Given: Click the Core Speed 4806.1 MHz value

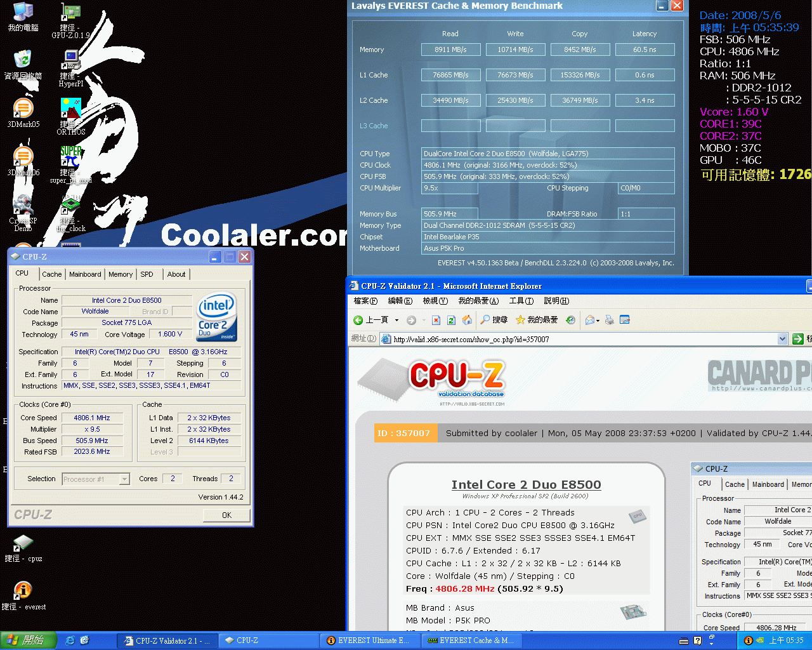Looking at the screenshot, I should pyautogui.click(x=92, y=418).
